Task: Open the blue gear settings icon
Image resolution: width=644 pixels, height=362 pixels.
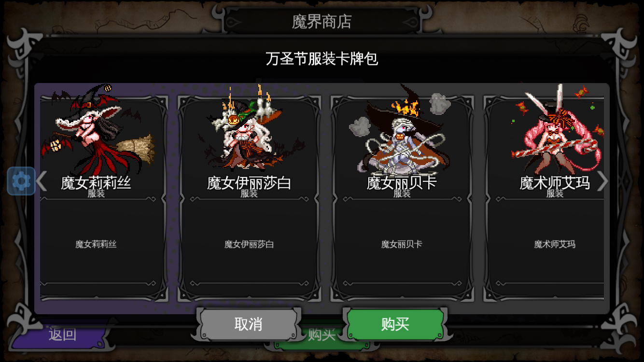Action: click(x=21, y=181)
